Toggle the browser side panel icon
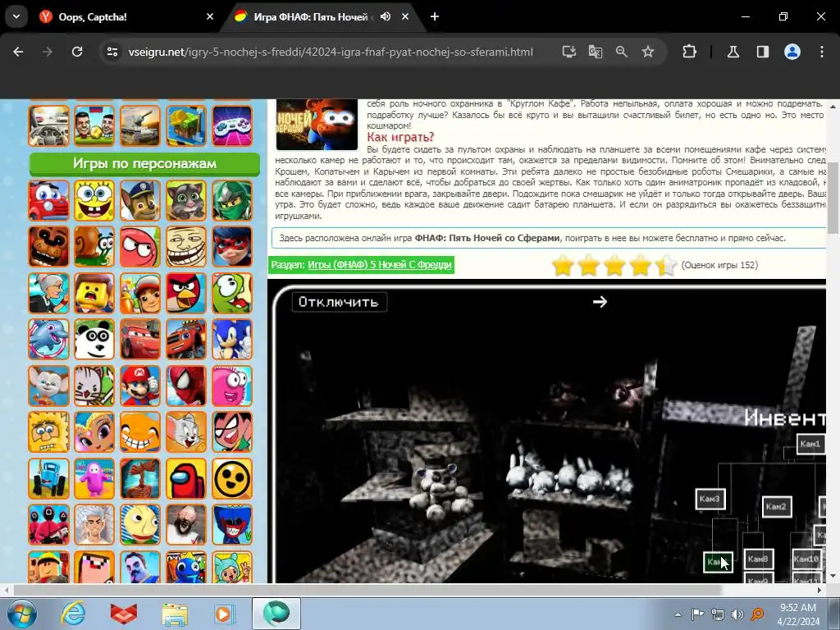The image size is (840, 630). click(762, 52)
